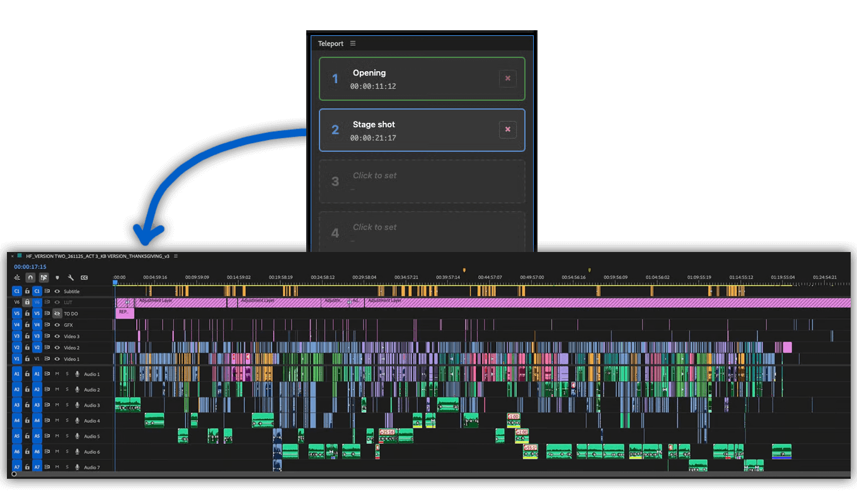Click the nest sequence insert icon

tap(17, 277)
